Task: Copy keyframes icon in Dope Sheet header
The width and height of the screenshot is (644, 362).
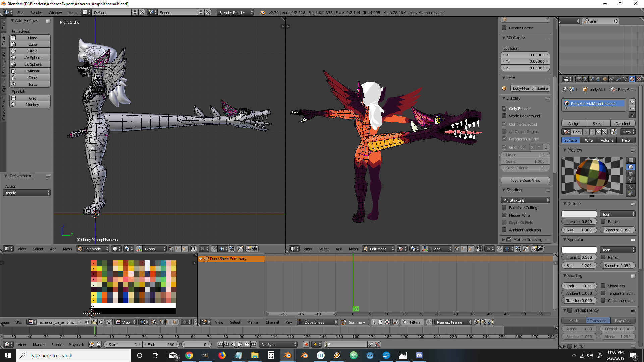Action: (477, 322)
